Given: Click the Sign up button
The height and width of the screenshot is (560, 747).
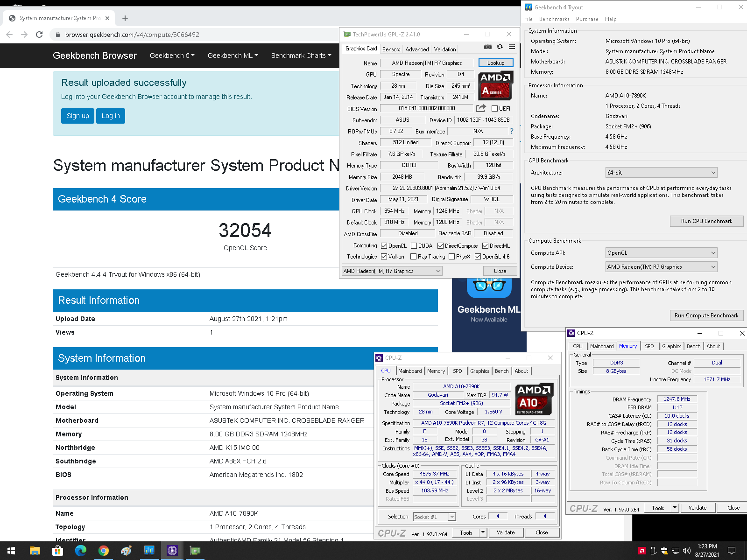Looking at the screenshot, I should pyautogui.click(x=78, y=116).
